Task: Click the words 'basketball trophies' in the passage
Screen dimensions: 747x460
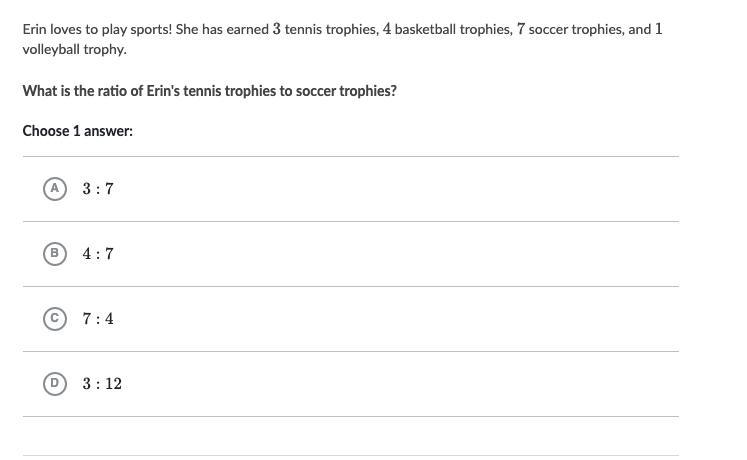Action: pyautogui.click(x=452, y=30)
